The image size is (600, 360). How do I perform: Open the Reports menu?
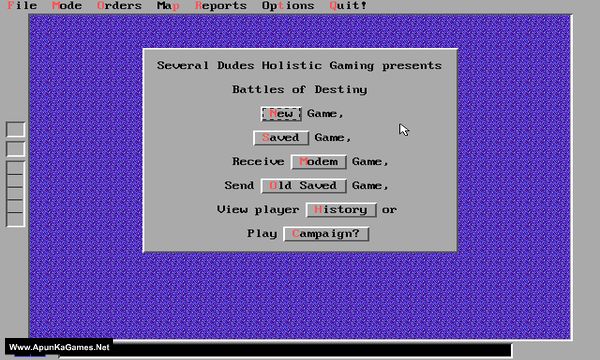click(221, 6)
